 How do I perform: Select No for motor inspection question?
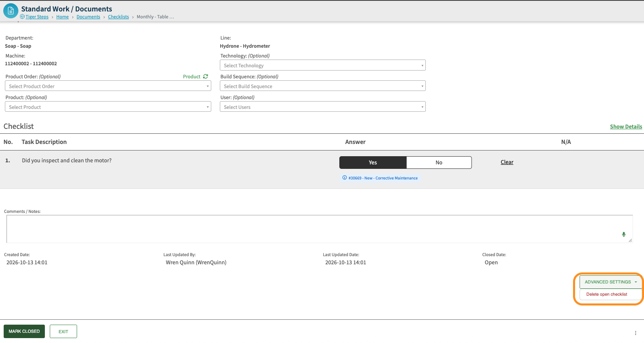click(x=439, y=162)
